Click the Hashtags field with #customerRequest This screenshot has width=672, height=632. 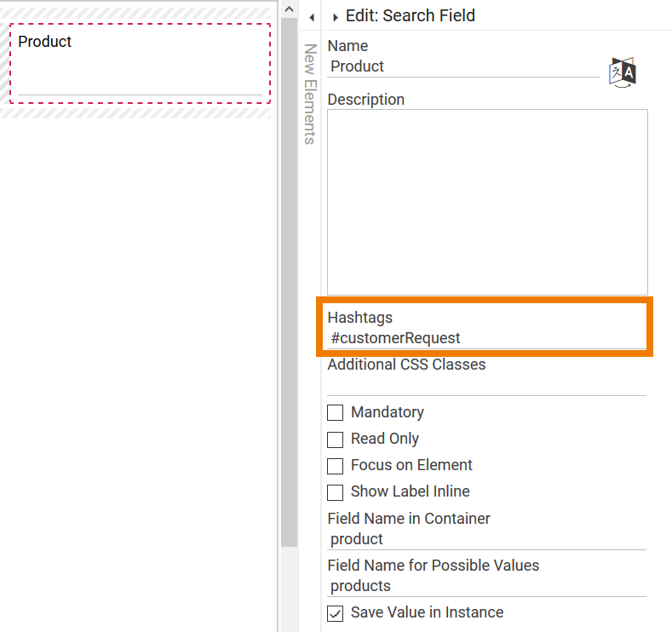(486, 338)
